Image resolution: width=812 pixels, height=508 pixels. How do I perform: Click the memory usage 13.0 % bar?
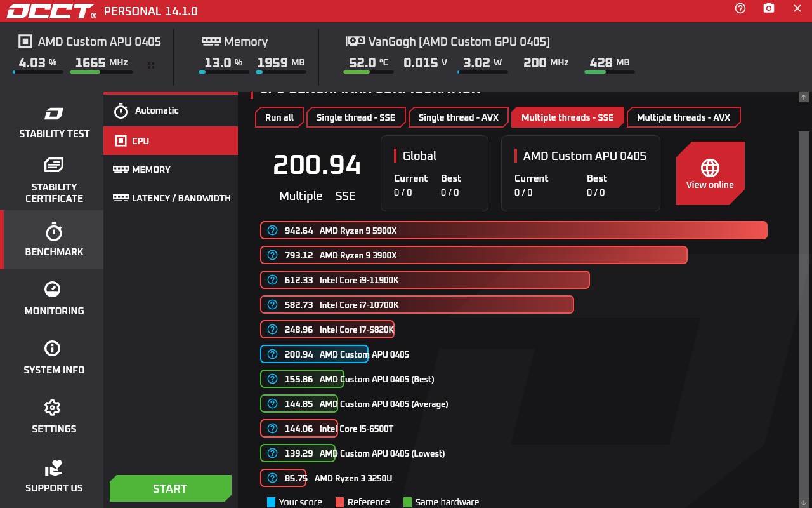(x=224, y=72)
